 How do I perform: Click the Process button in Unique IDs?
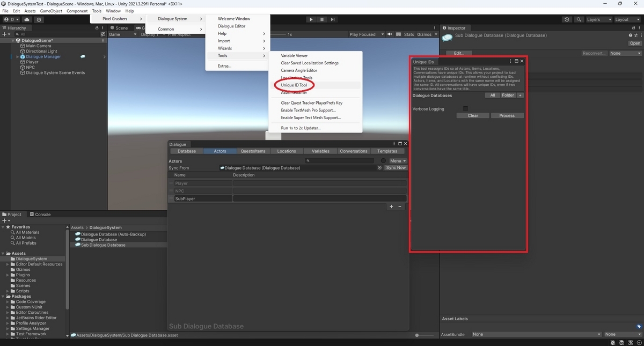pyautogui.click(x=507, y=115)
